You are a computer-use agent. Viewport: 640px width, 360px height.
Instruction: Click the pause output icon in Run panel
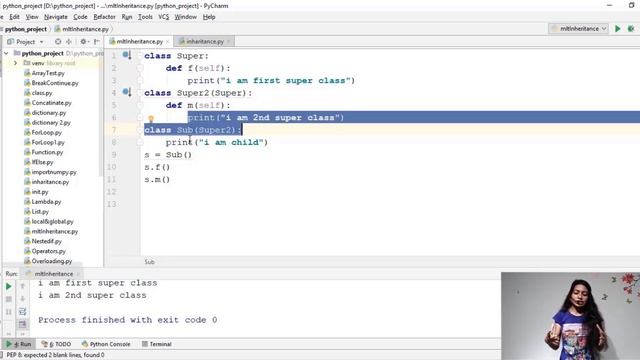coord(9,312)
